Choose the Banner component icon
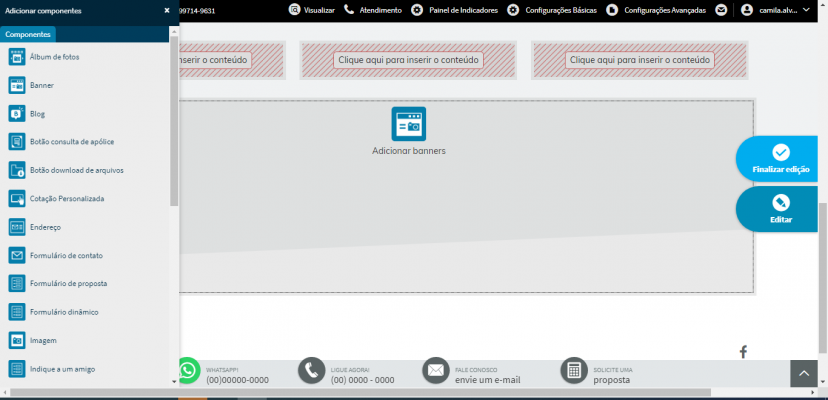 tap(17, 85)
